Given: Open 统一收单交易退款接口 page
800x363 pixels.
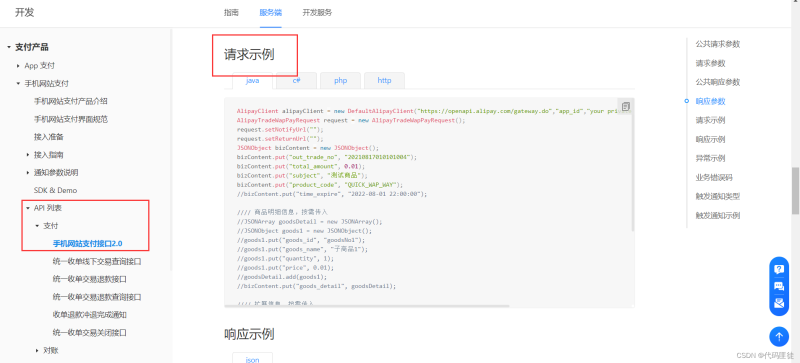Looking at the screenshot, I should point(89,280).
